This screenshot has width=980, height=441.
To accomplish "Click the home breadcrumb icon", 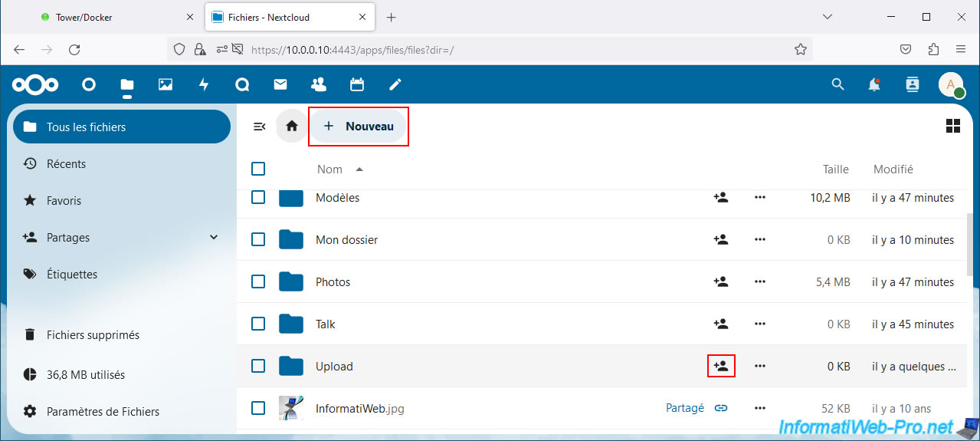I will tap(292, 127).
